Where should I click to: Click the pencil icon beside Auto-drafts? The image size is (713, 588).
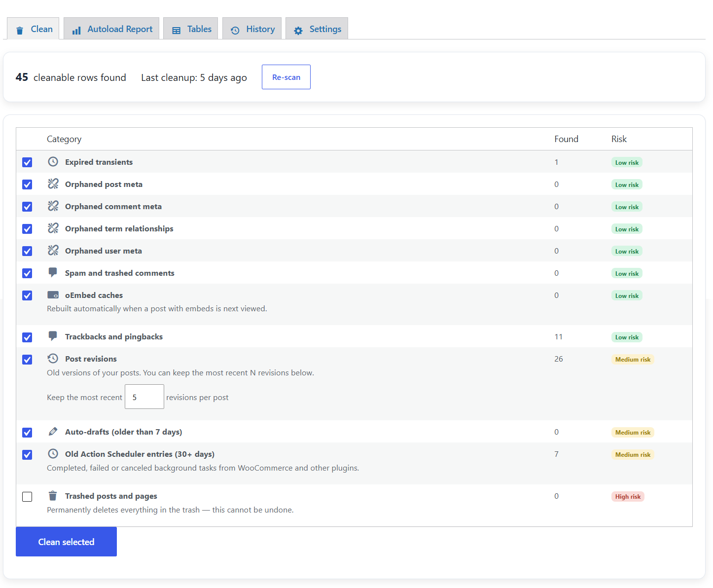point(53,432)
